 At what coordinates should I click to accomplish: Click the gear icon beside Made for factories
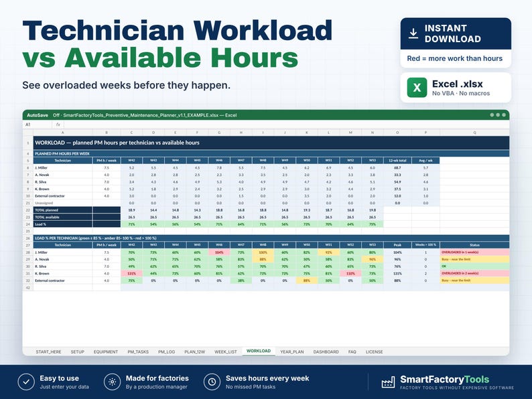113,382
